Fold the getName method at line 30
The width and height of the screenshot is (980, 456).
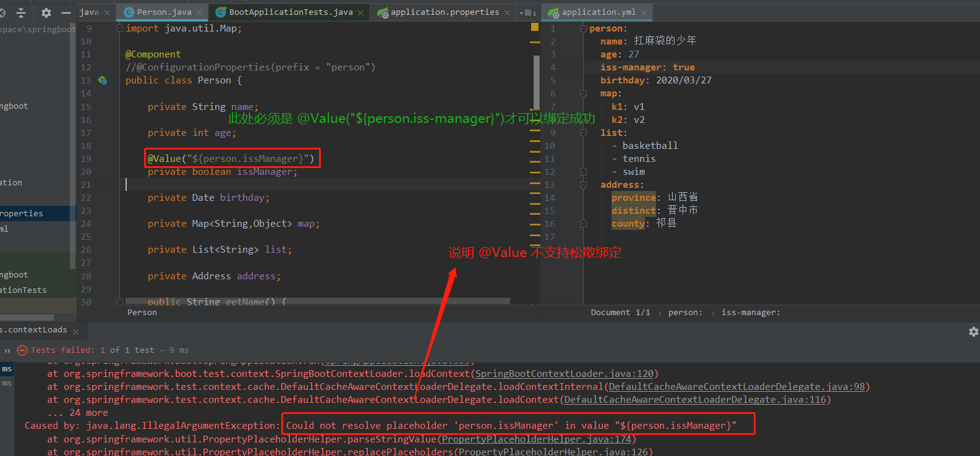tap(120, 302)
